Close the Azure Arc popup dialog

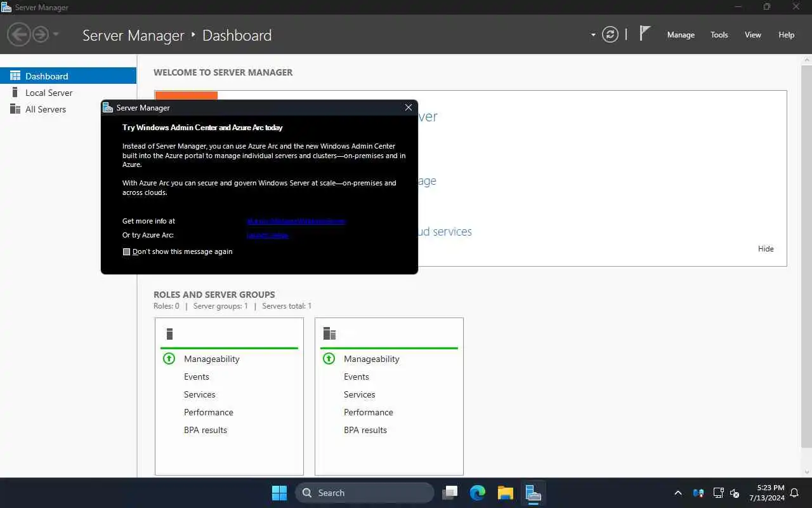409,107
